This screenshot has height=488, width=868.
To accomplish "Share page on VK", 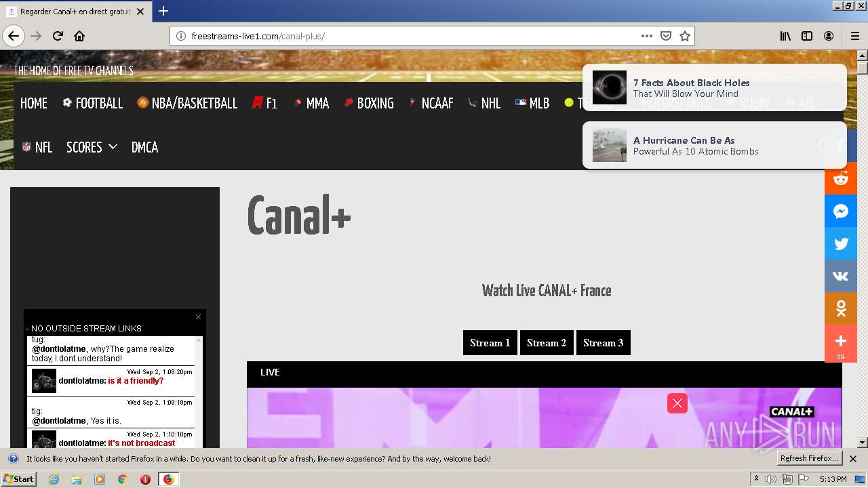I will 841,276.
